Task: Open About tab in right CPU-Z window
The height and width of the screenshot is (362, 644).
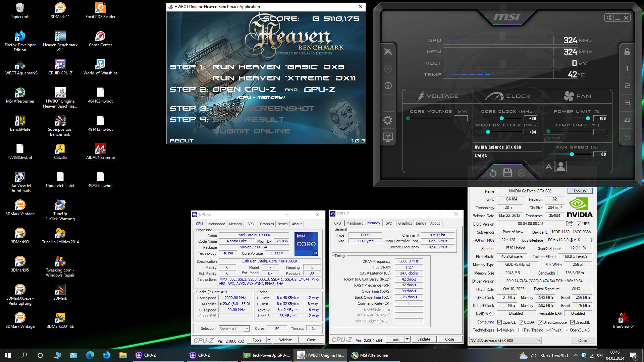Action: click(435, 223)
